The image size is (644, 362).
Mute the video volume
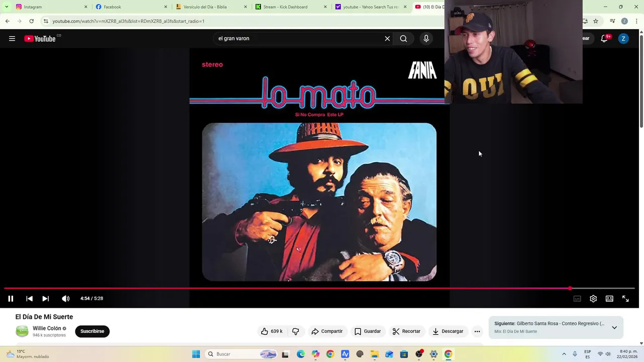click(66, 299)
